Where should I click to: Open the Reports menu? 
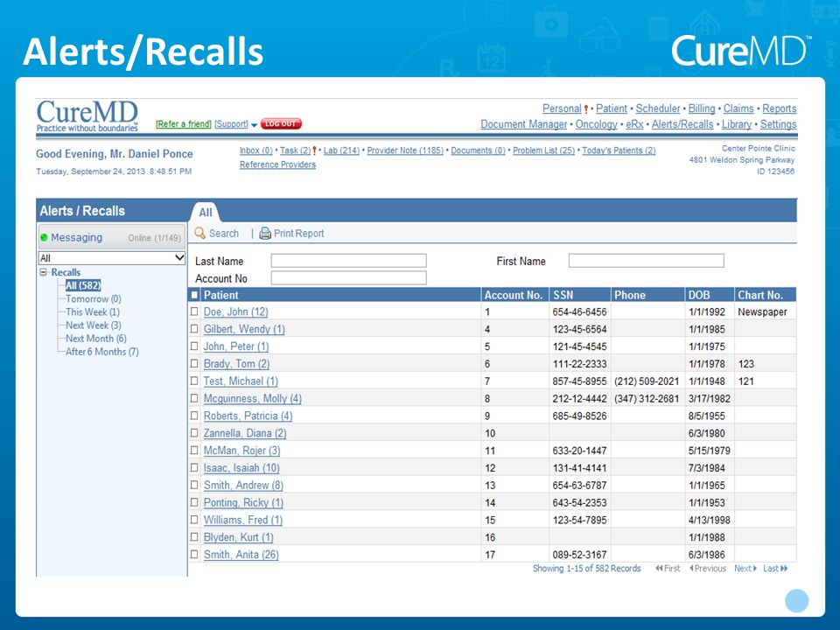tap(780, 108)
